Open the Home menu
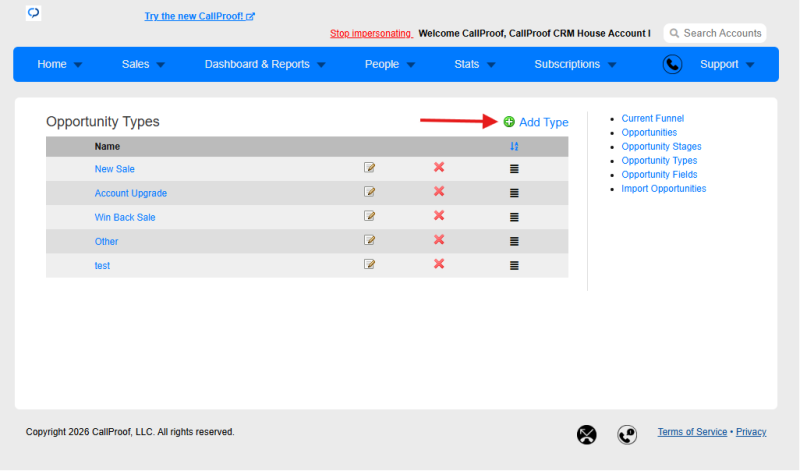Viewport: 800px width, 471px height. point(52,64)
